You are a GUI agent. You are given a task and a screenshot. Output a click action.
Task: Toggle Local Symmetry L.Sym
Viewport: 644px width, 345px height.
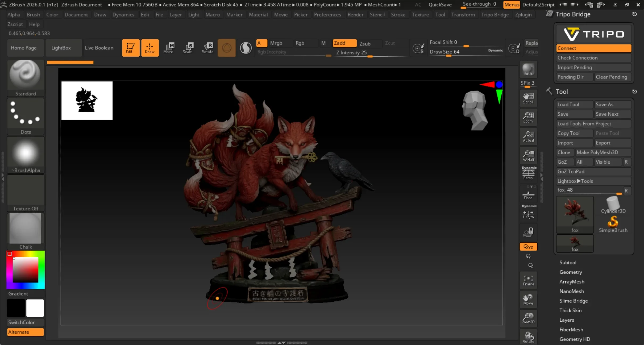pyautogui.click(x=528, y=212)
